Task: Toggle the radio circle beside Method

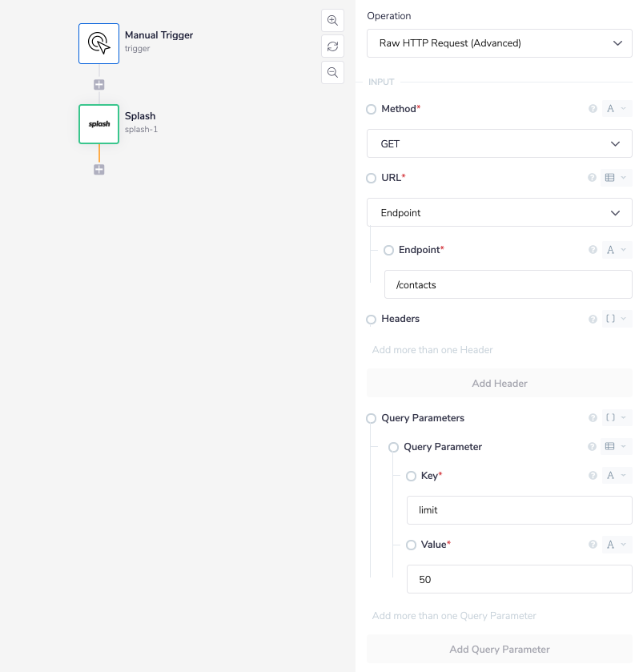Action: coord(371,110)
